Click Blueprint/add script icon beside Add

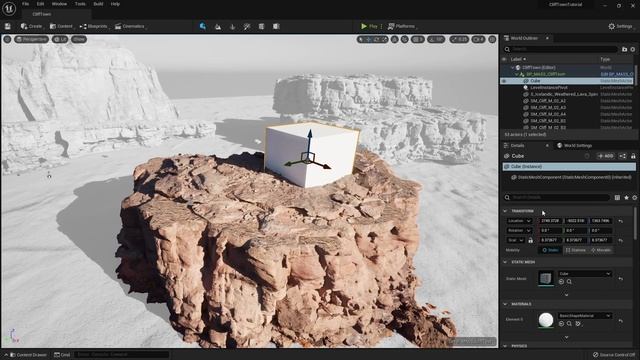(x=622, y=156)
